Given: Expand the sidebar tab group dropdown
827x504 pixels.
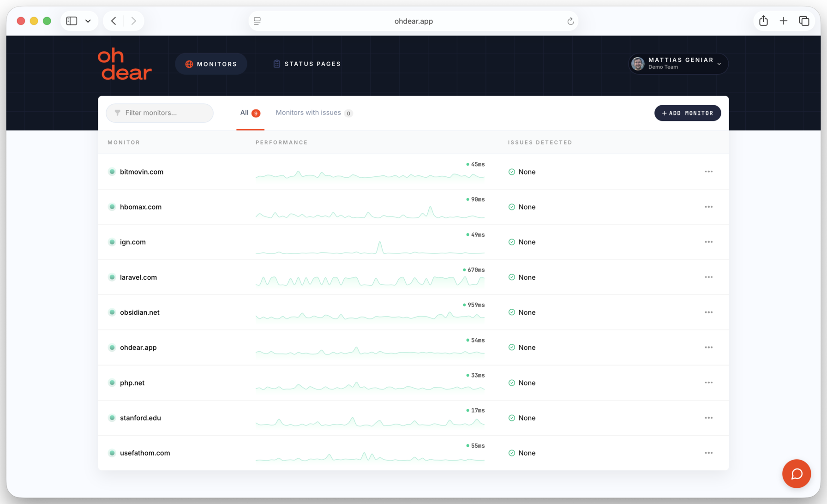Looking at the screenshot, I should tap(88, 21).
